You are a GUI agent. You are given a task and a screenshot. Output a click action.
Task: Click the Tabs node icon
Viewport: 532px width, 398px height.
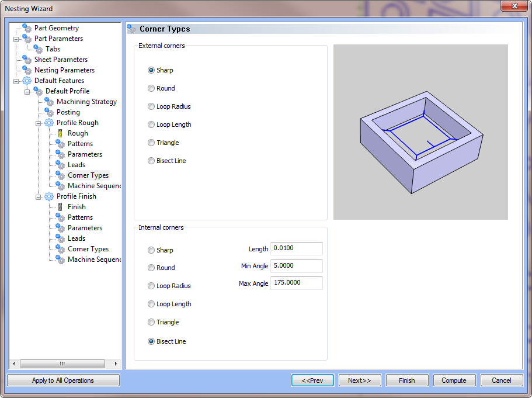[x=38, y=49]
